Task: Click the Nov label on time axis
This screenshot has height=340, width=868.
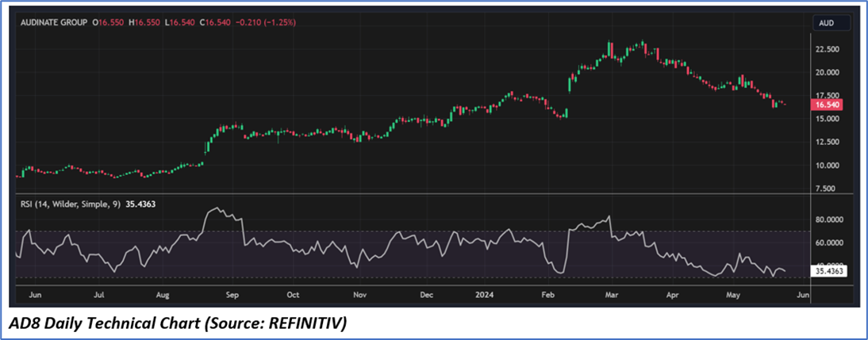Action: coord(359,295)
